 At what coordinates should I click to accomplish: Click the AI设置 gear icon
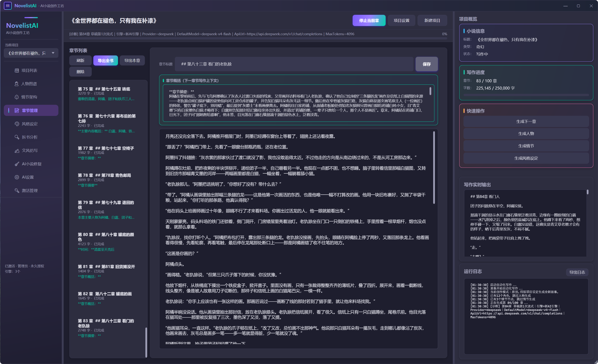coord(17,177)
